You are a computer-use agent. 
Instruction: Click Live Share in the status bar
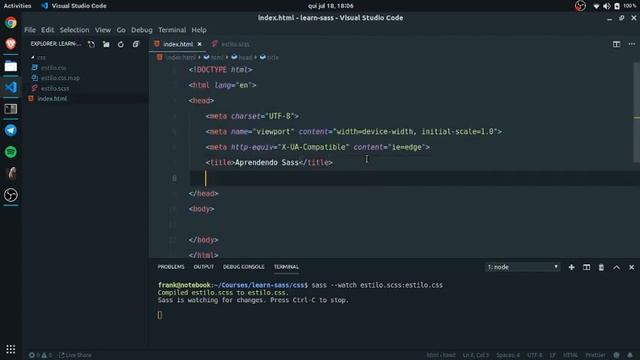pos(76,355)
